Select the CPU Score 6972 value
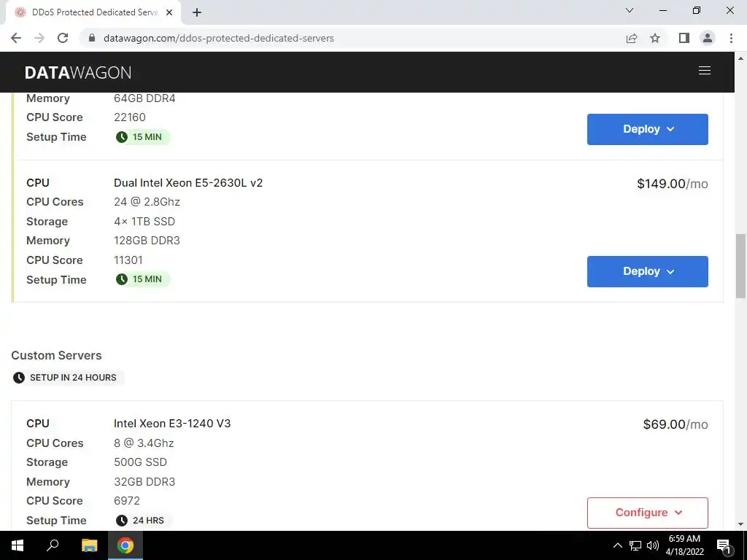Viewport: 747px width, 560px height. point(127,500)
